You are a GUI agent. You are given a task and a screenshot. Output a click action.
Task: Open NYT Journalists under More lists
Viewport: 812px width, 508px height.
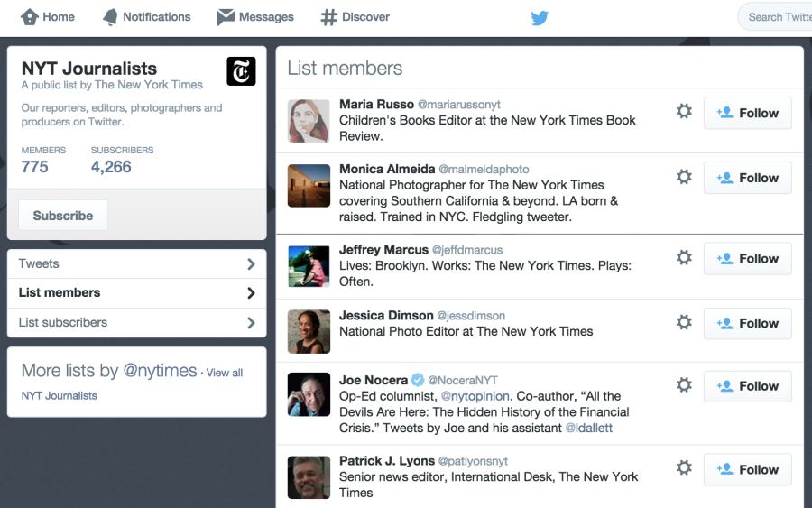(x=59, y=395)
